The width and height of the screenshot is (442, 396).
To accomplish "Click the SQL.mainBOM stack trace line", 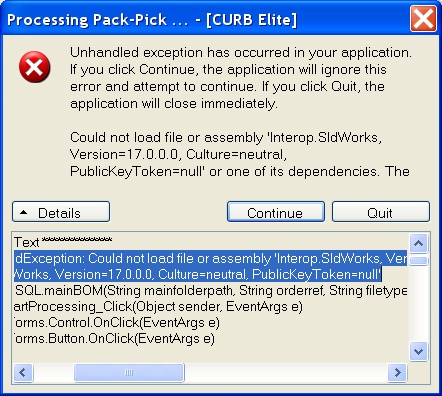I will click(210, 291).
